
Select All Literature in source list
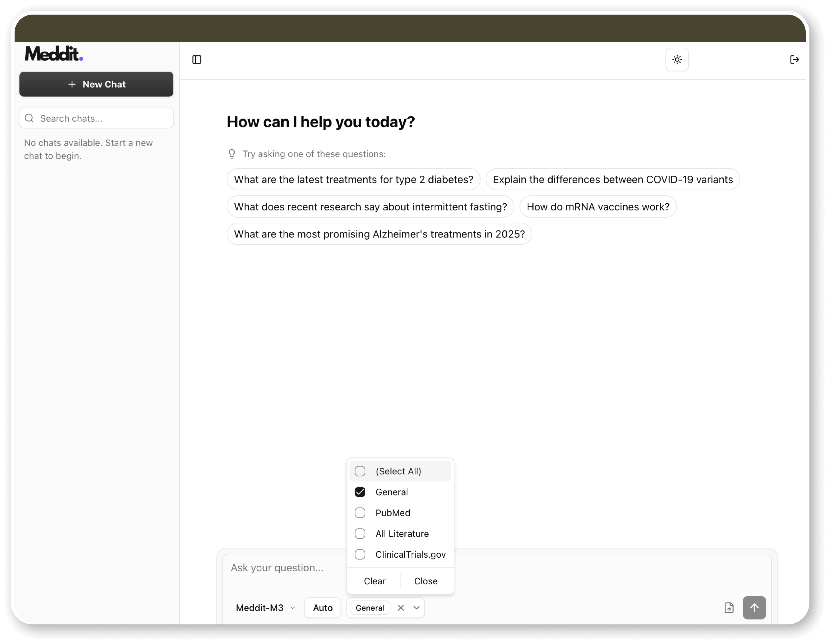[x=402, y=534]
